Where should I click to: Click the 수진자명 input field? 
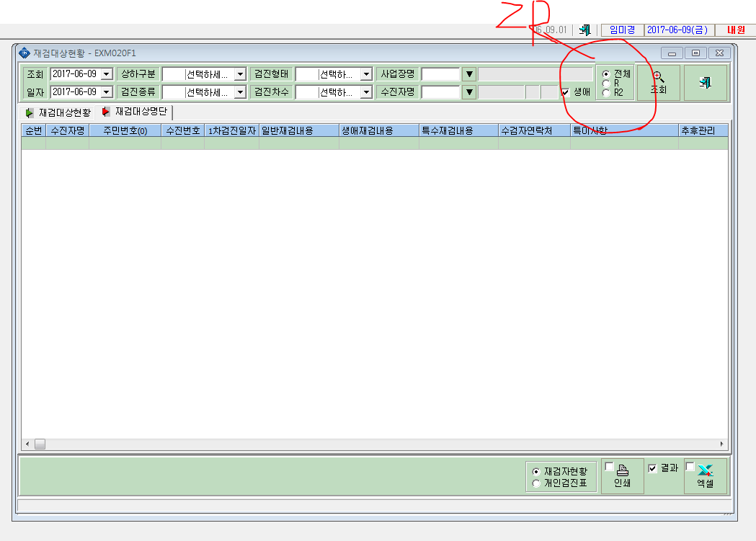click(440, 92)
